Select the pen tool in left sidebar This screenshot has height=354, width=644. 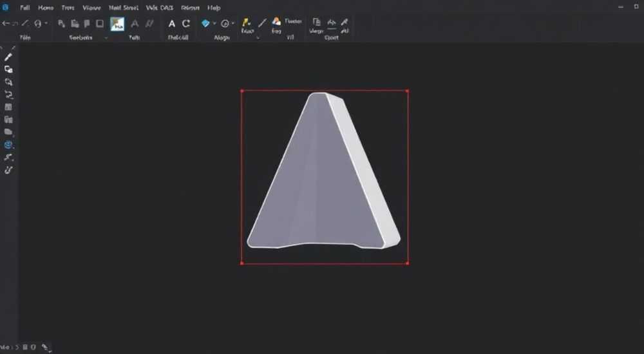[x=8, y=57]
